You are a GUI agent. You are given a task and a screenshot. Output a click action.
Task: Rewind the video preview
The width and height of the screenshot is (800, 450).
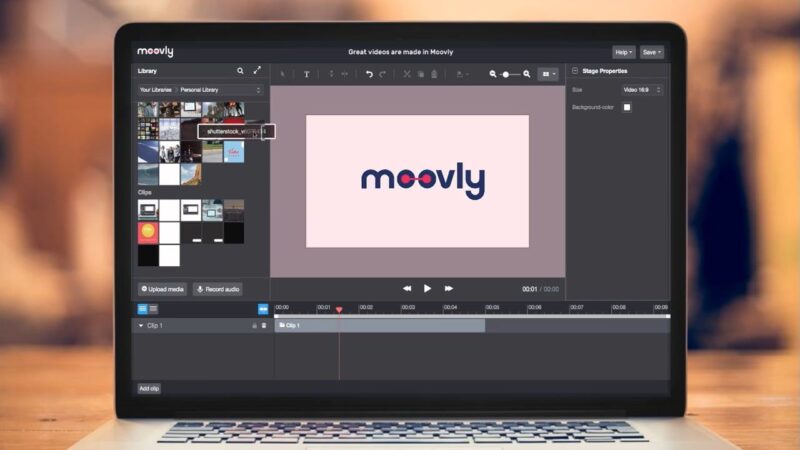pos(407,289)
